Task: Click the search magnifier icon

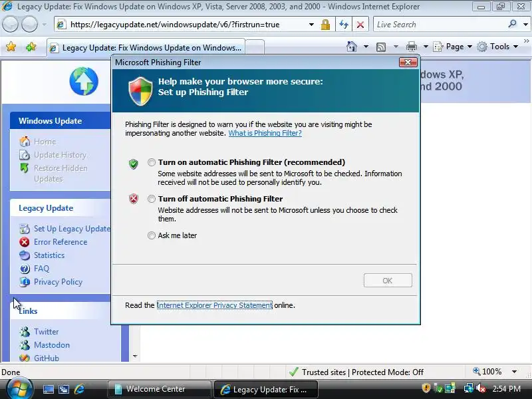Action: 512,24
